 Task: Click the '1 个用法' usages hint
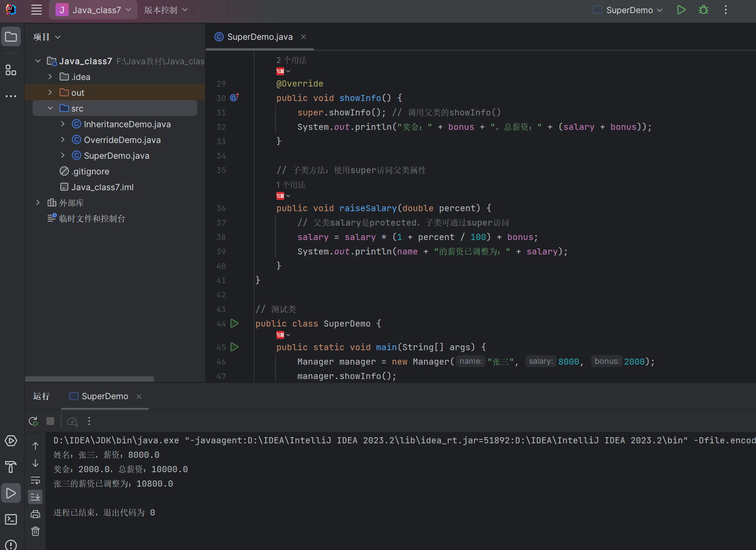click(291, 185)
